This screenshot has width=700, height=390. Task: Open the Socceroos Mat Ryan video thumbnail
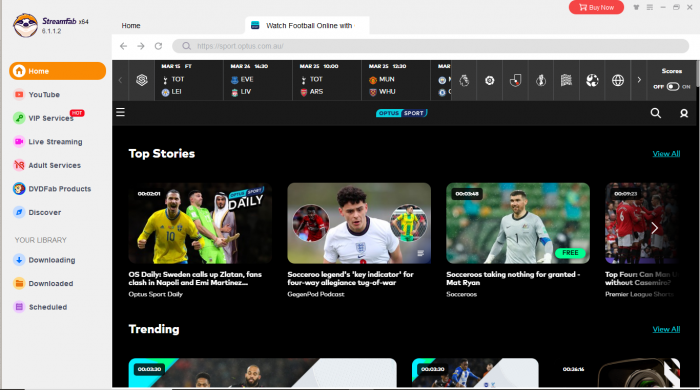point(518,223)
